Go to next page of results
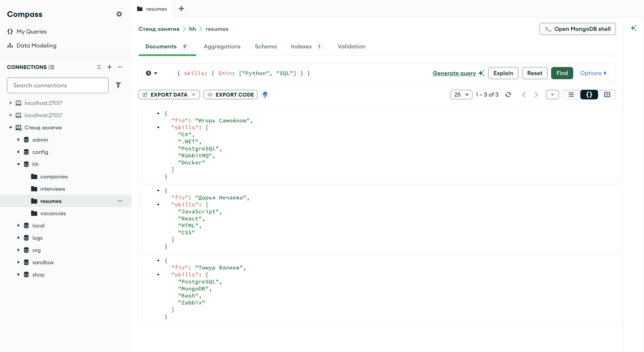This screenshot has width=644, height=352. tap(536, 95)
